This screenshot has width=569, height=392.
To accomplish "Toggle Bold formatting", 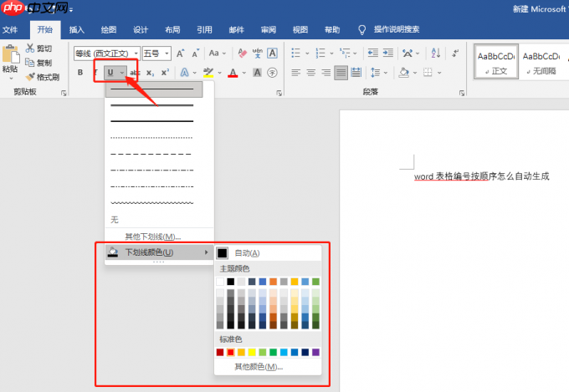I will (x=80, y=73).
